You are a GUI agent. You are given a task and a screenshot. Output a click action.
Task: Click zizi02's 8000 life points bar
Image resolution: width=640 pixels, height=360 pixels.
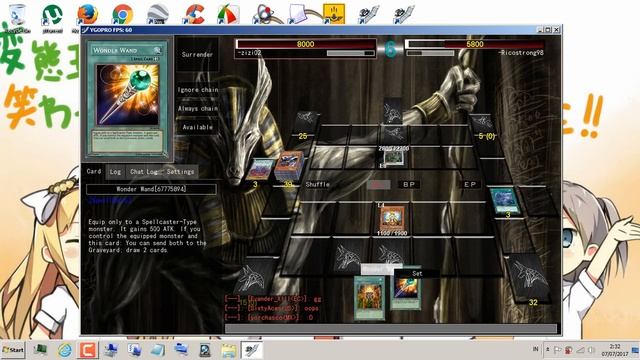point(305,44)
